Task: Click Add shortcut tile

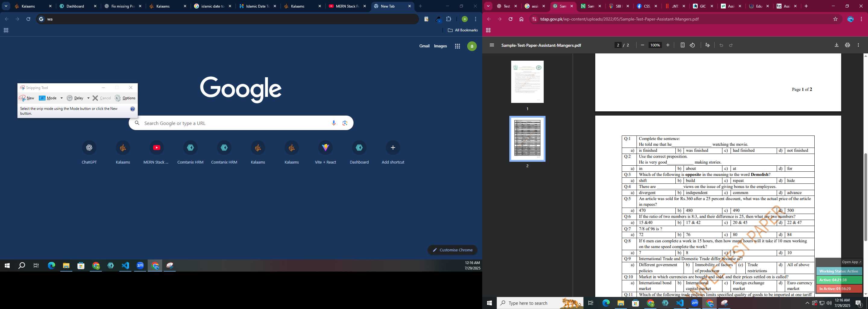Action: pos(393,152)
